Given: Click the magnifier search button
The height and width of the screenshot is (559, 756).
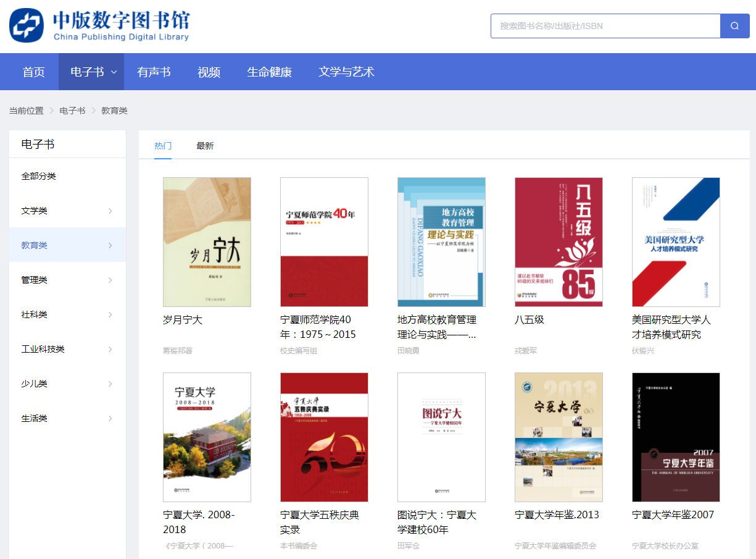Looking at the screenshot, I should pyautogui.click(x=734, y=26).
